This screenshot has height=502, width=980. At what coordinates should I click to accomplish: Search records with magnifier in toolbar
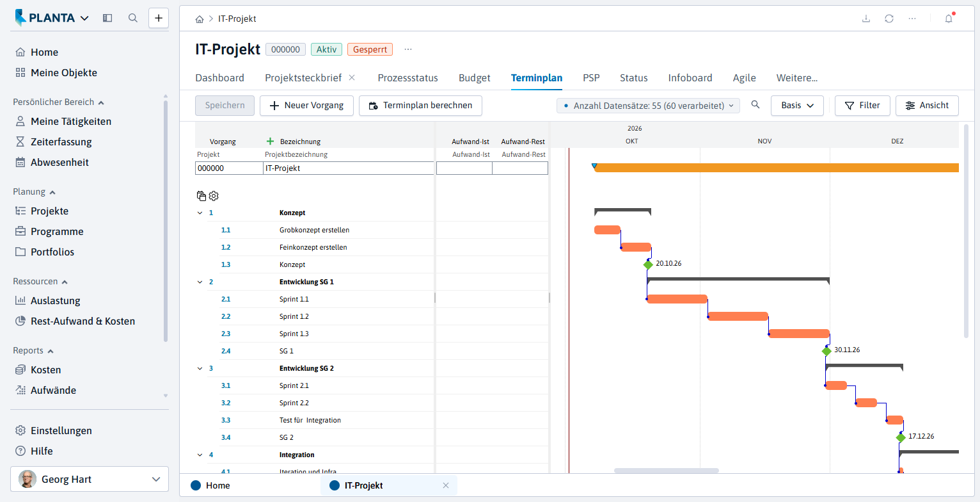[x=755, y=105]
